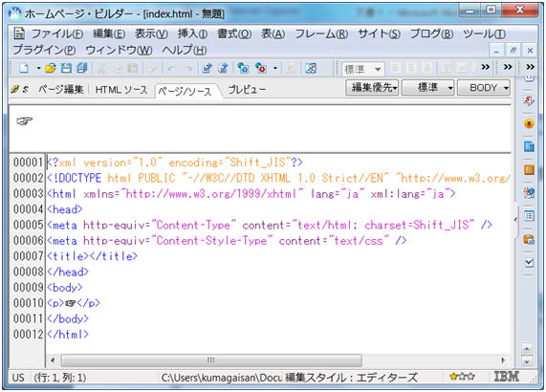Click the site map icon in the toolbar
This screenshot has width=546, height=392.
coord(311,68)
